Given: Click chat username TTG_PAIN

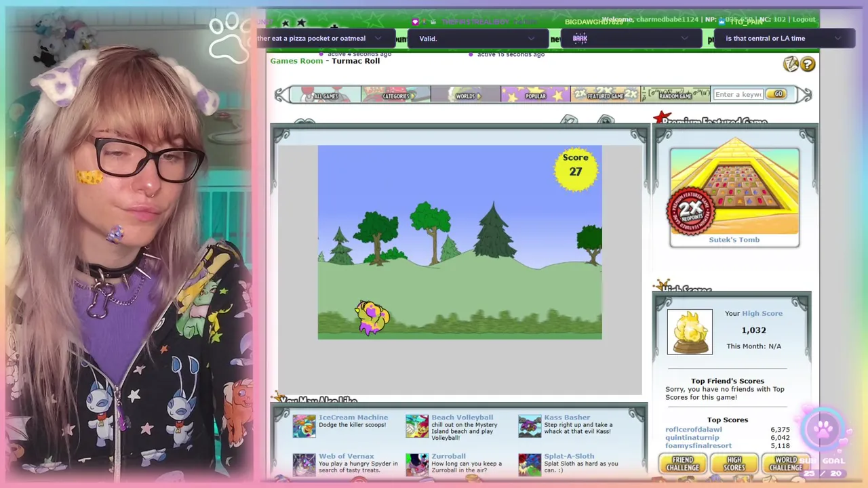Looking at the screenshot, I should [x=746, y=22].
